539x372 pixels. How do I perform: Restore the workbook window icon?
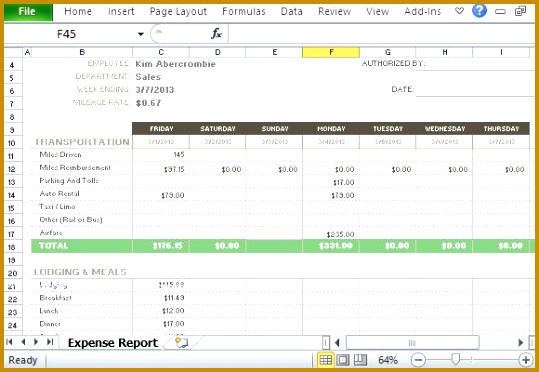coord(520,11)
